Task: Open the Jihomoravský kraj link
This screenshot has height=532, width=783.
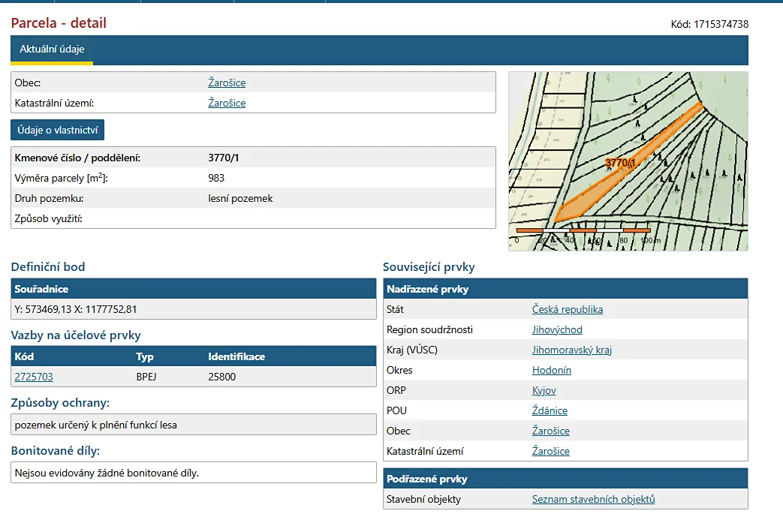Action: (572, 350)
